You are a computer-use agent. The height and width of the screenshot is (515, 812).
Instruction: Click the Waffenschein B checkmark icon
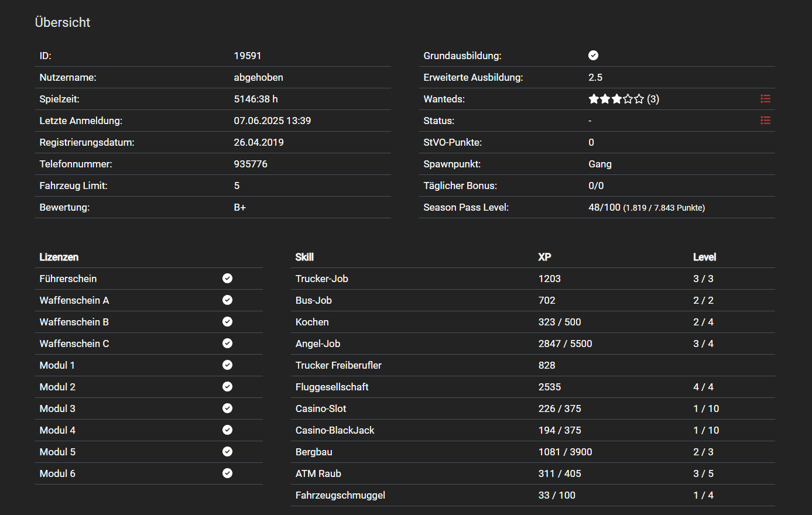228,322
